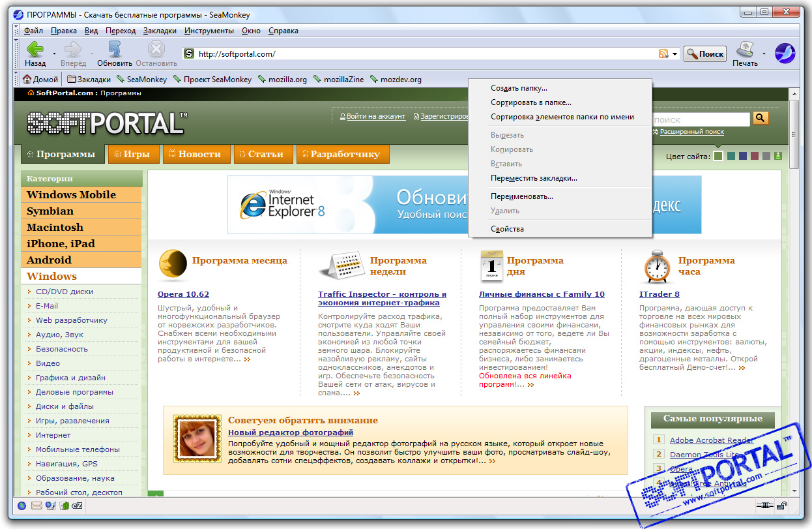This screenshot has height=529, width=812.
Task: Pick the blue site color swatch
Action: (x=743, y=156)
